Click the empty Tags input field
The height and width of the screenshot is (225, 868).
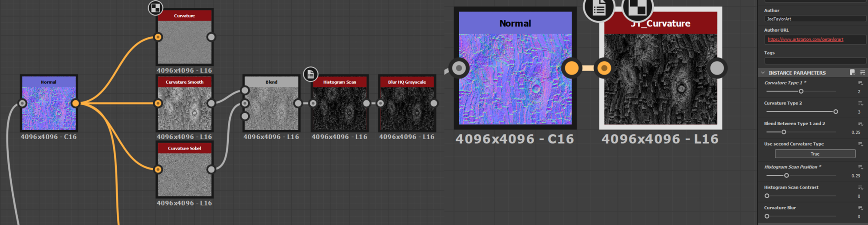pyautogui.click(x=815, y=61)
